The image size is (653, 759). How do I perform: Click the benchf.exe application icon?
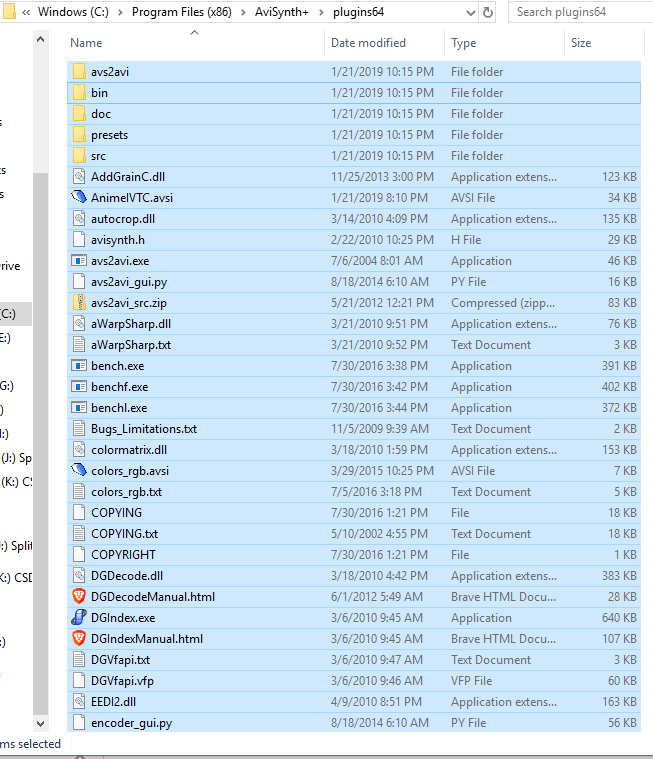pyautogui.click(x=79, y=387)
